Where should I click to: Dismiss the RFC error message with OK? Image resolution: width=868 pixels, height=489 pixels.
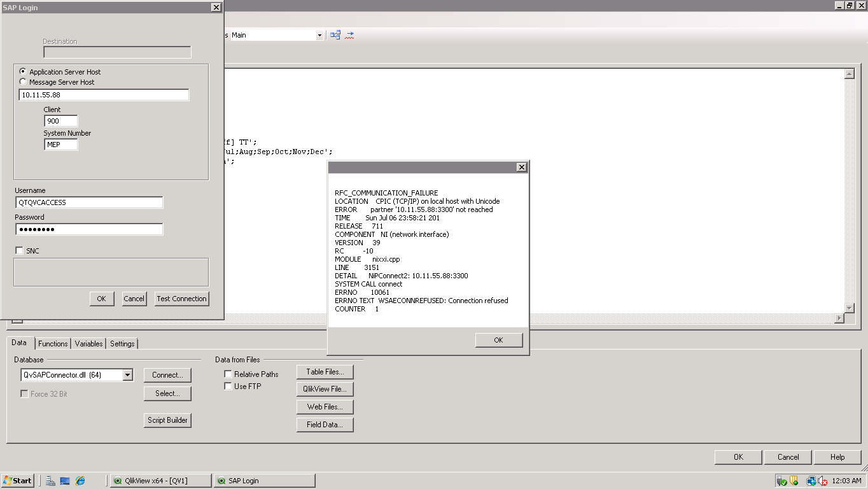(x=498, y=340)
